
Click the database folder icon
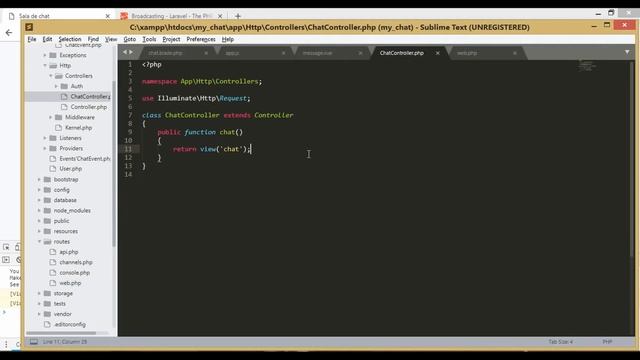47,200
